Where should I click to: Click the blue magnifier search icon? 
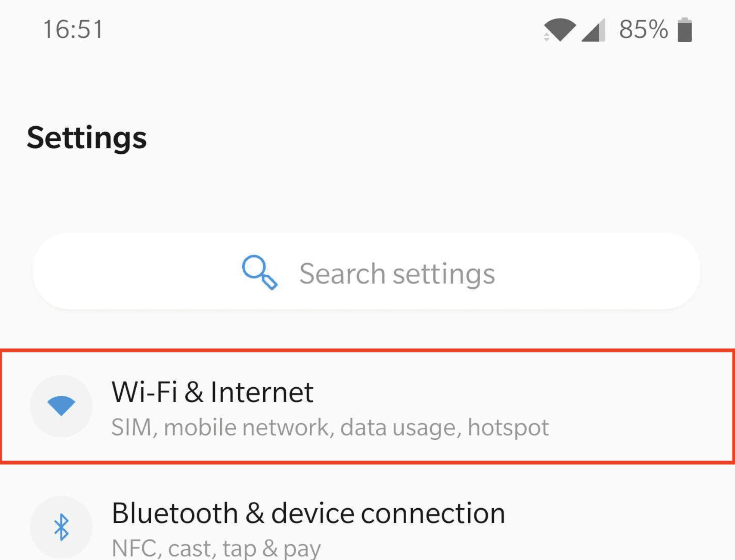[x=260, y=272]
